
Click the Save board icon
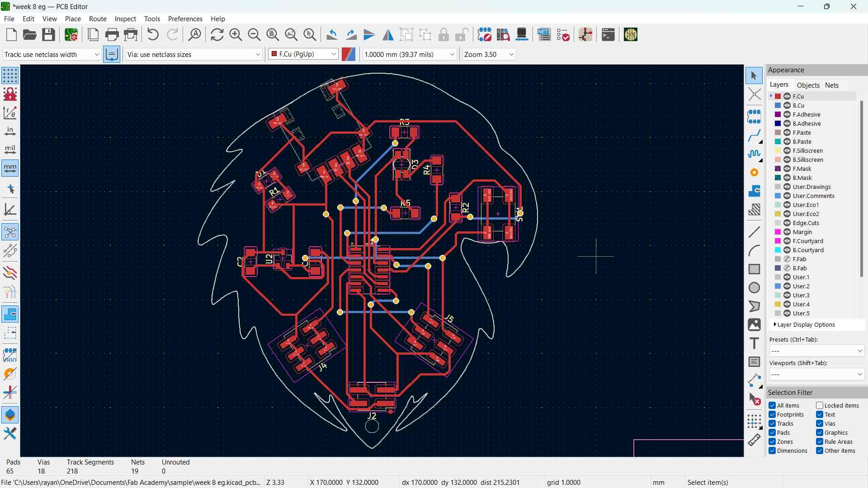tap(48, 35)
